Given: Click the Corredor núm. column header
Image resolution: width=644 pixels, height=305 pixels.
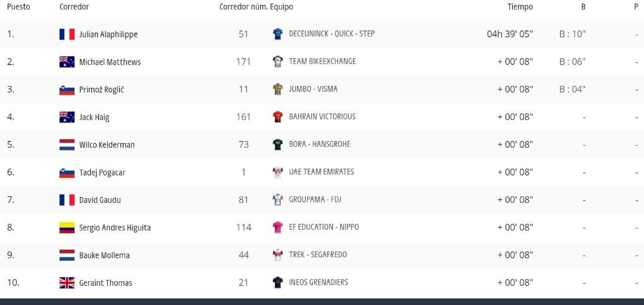Looking at the screenshot, I should [243, 7].
